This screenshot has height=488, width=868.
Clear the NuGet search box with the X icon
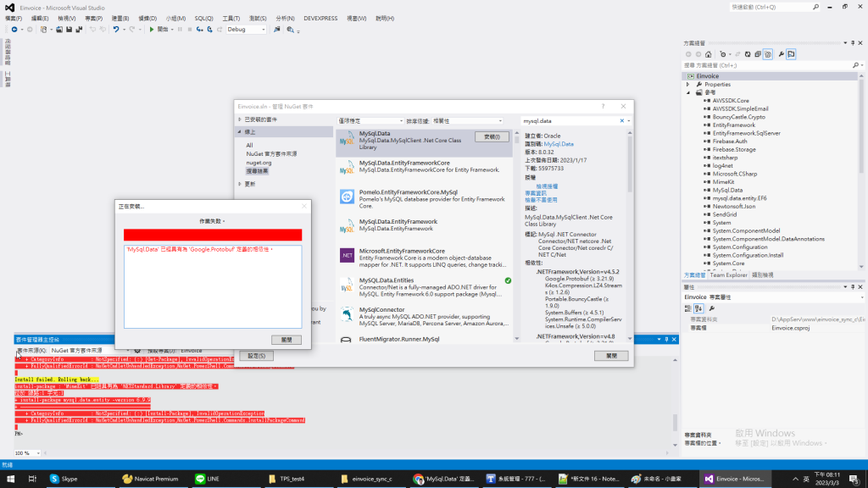[621, 120]
